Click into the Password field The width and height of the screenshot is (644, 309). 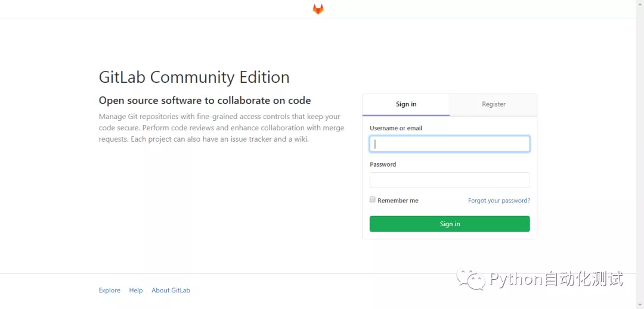450,180
